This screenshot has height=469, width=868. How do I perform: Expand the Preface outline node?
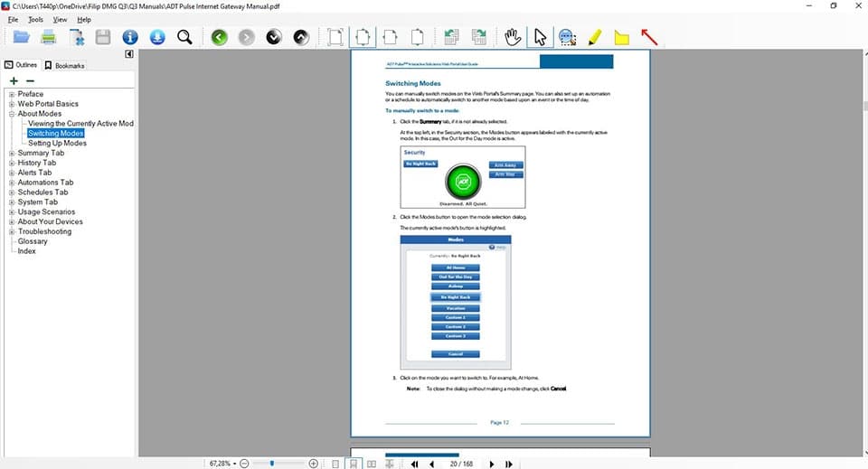pos(12,95)
